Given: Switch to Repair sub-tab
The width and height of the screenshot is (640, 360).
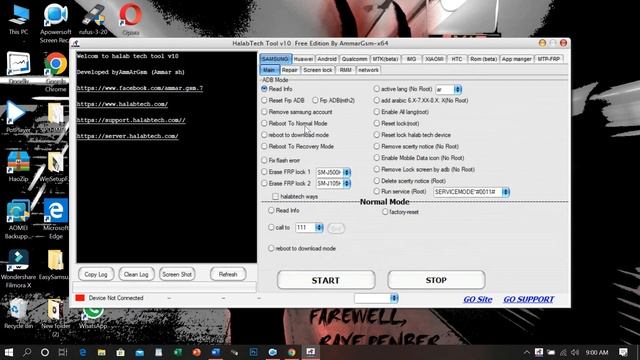Looking at the screenshot, I should tap(289, 70).
